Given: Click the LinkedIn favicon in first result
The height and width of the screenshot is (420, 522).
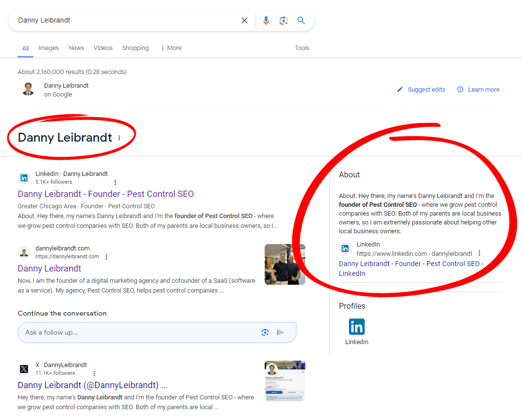Looking at the screenshot, I should click(24, 178).
